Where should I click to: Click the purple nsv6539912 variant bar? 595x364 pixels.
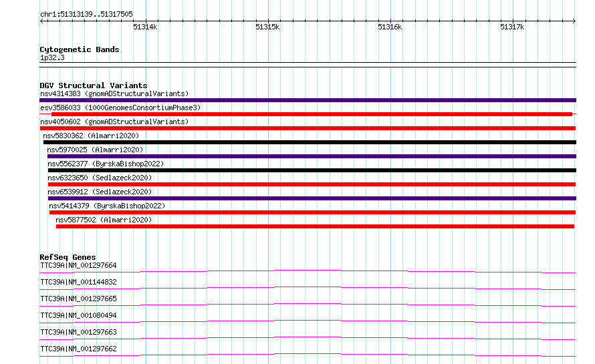312,198
